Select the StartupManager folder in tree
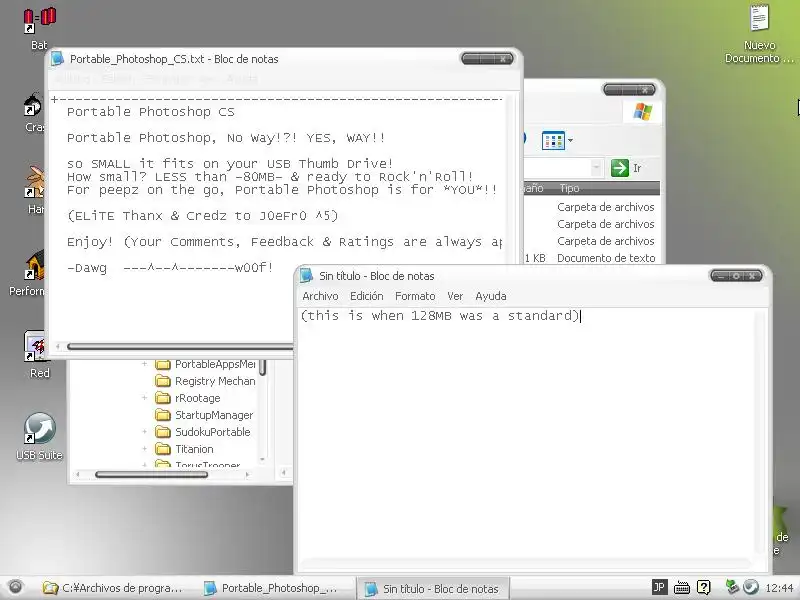The image size is (800, 600). [214, 415]
